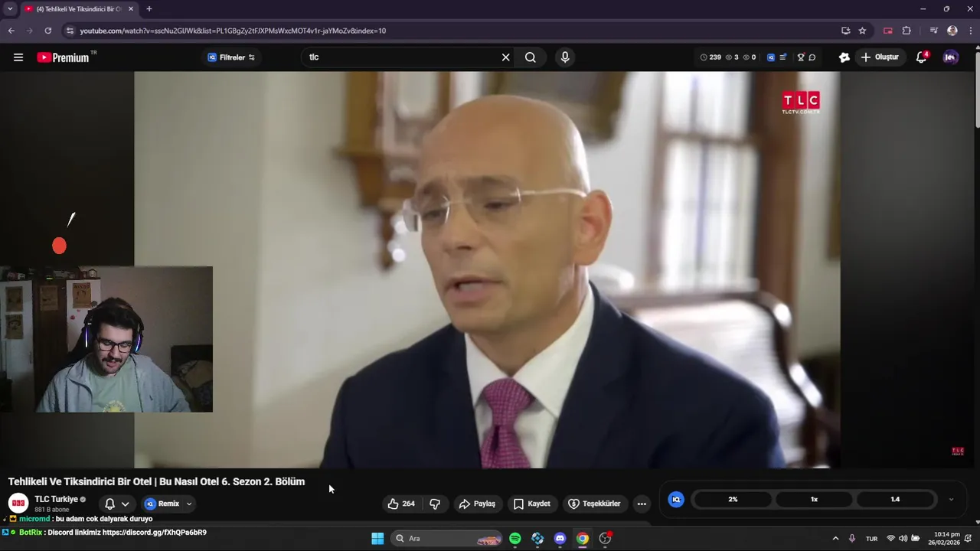Open the YouTube hamburger guide menu

18,57
